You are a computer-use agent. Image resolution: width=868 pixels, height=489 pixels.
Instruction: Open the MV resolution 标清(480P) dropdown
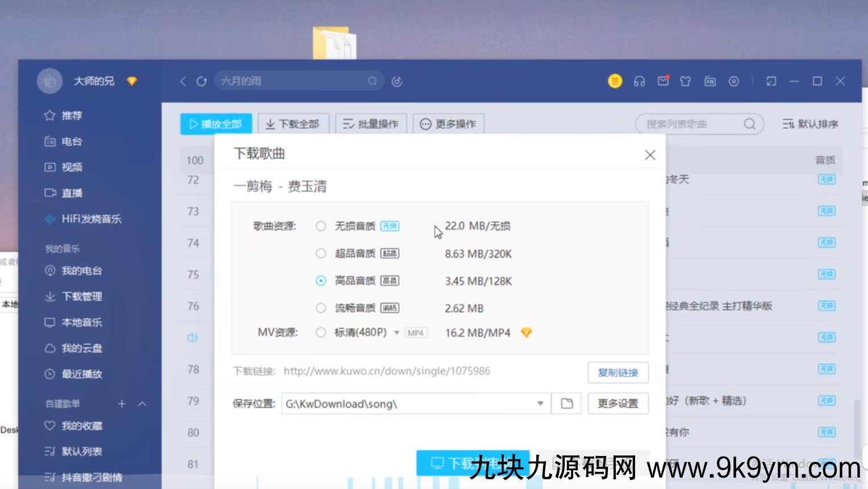pyautogui.click(x=397, y=333)
